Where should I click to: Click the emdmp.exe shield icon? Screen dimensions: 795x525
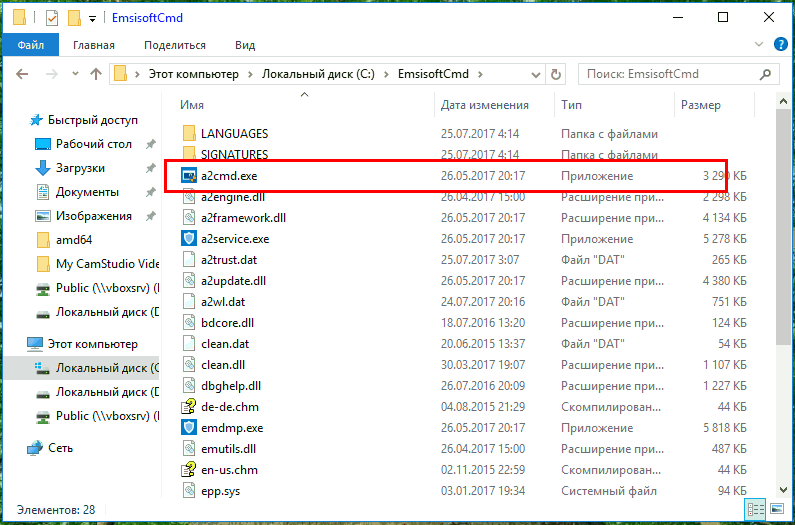click(189, 428)
